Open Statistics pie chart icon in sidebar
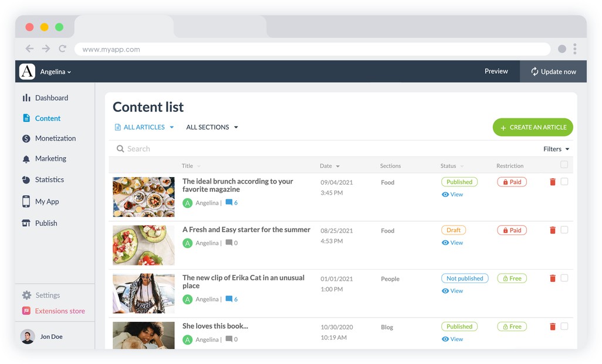 [x=26, y=179]
